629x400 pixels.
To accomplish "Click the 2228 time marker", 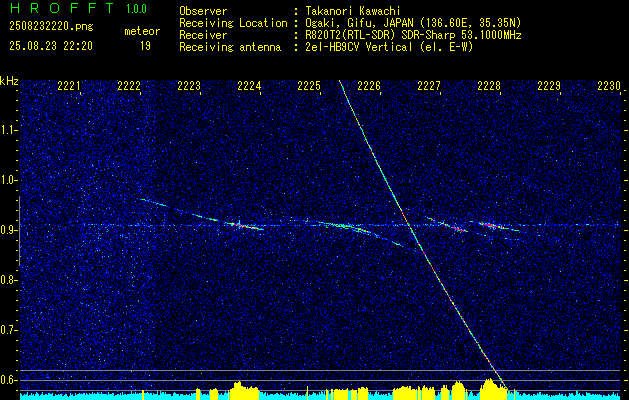I will point(489,86).
